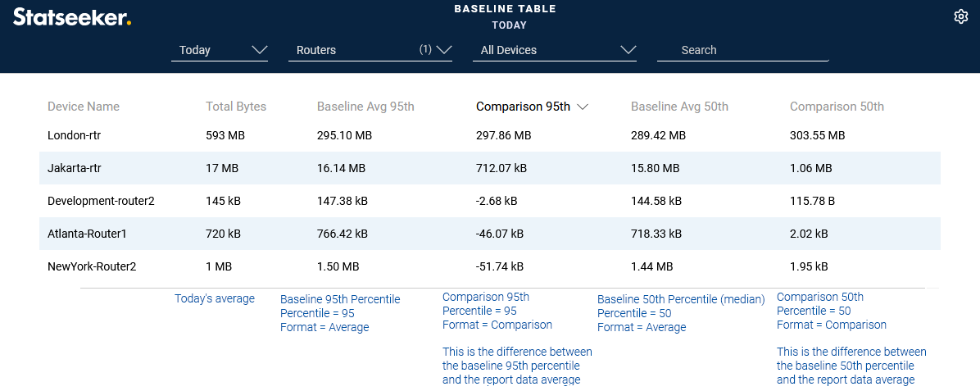Select the London-rtr device row

[x=75, y=135]
